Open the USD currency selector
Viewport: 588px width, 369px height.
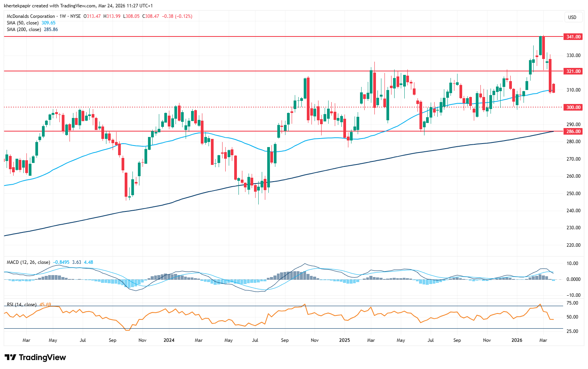point(572,17)
